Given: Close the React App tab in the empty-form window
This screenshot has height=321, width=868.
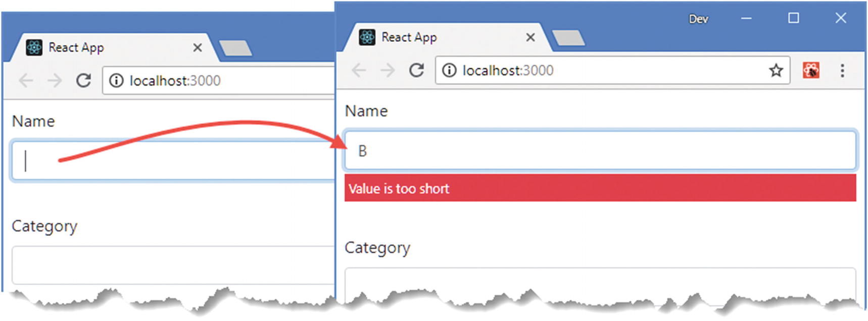Looking at the screenshot, I should pos(197,47).
